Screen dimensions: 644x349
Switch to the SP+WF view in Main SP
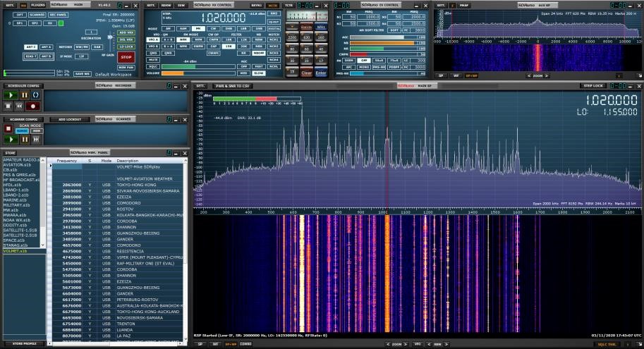pos(229,344)
